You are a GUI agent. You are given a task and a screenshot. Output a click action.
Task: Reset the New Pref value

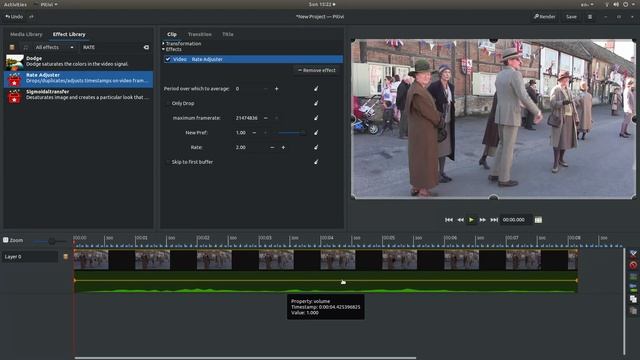[316, 133]
